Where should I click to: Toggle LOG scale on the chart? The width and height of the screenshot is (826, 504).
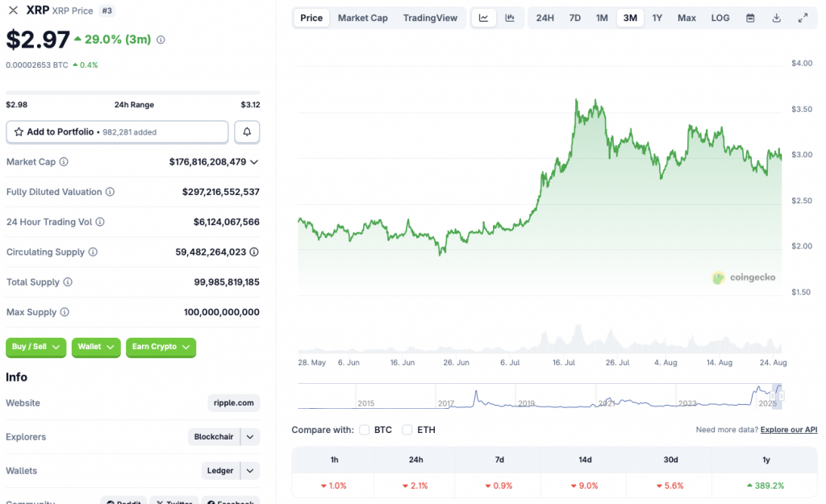(x=720, y=17)
